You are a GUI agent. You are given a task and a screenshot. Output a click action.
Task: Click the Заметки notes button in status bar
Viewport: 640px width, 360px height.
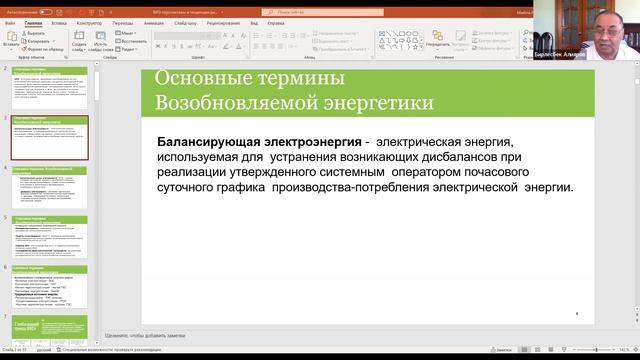(x=502, y=350)
